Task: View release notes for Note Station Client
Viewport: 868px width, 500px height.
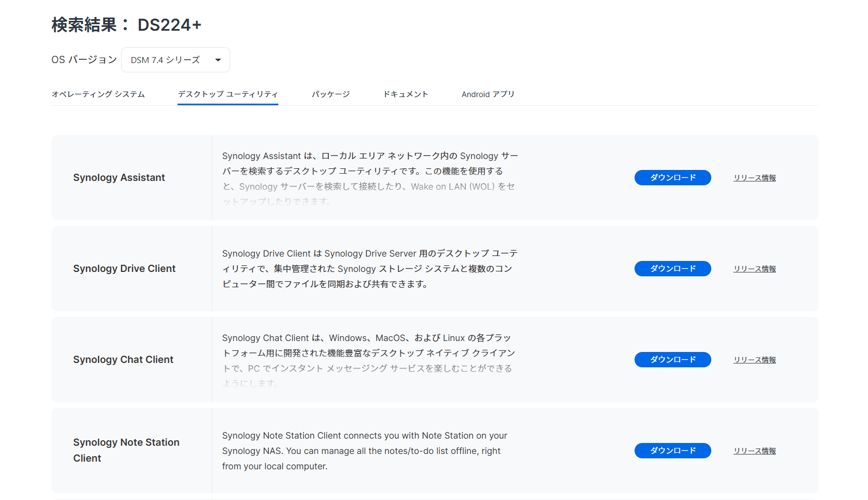Action: click(x=755, y=451)
